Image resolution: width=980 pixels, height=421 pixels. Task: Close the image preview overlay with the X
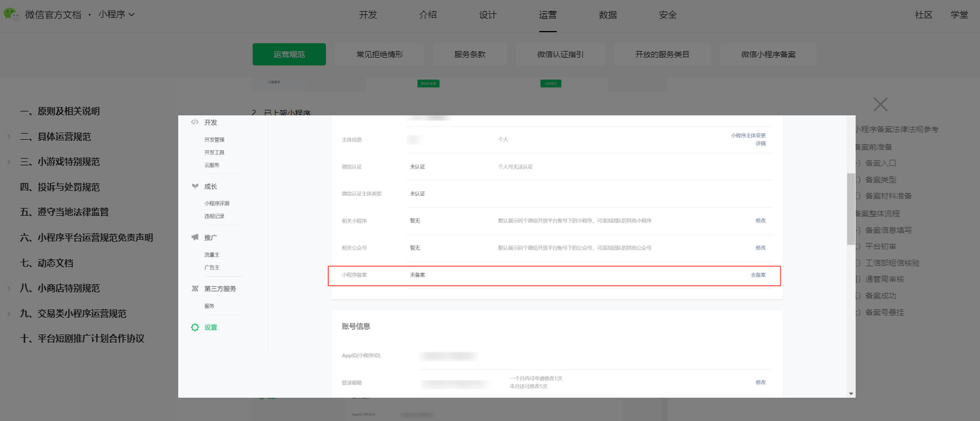tap(880, 104)
